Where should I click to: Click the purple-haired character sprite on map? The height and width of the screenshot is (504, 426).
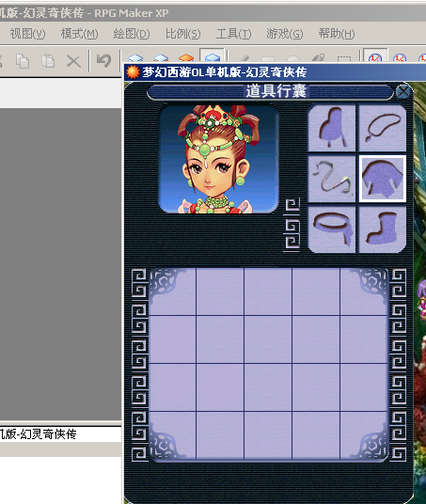(x=421, y=299)
